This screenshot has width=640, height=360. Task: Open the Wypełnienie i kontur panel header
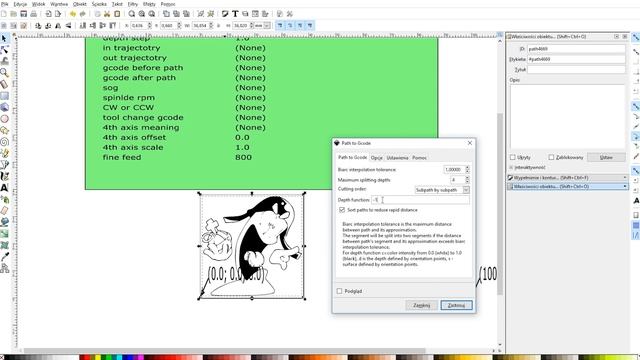(567, 178)
